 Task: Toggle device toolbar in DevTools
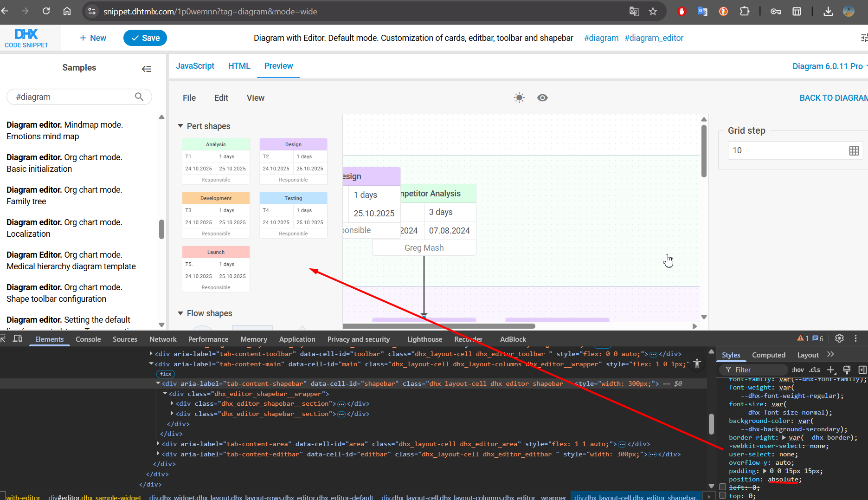click(x=18, y=338)
